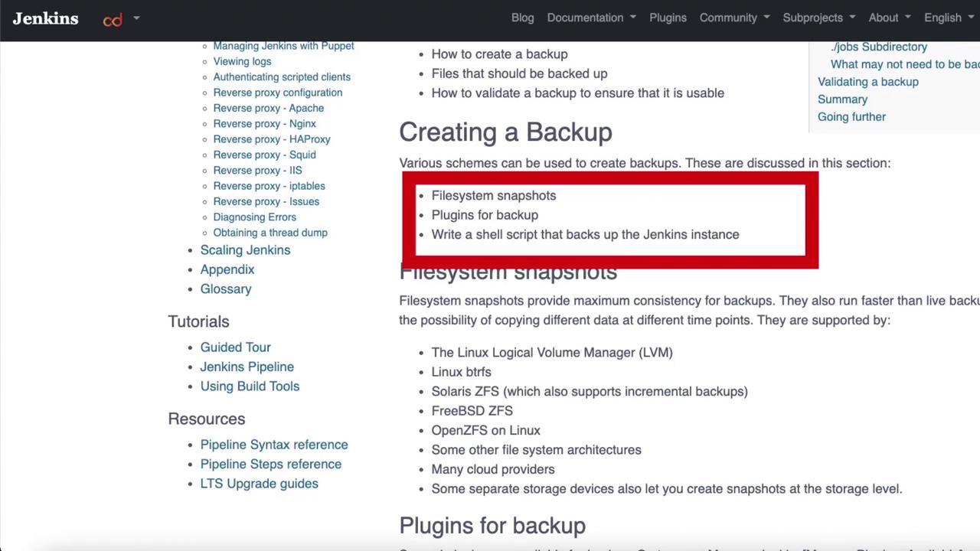Click the Creating a Backup heading
Viewport: 980px width, 551px height.
coord(505,132)
